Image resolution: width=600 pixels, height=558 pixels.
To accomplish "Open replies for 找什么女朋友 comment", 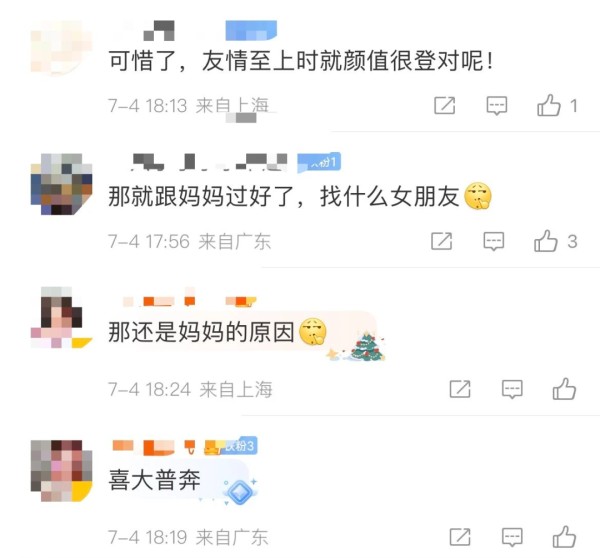I will point(494,241).
